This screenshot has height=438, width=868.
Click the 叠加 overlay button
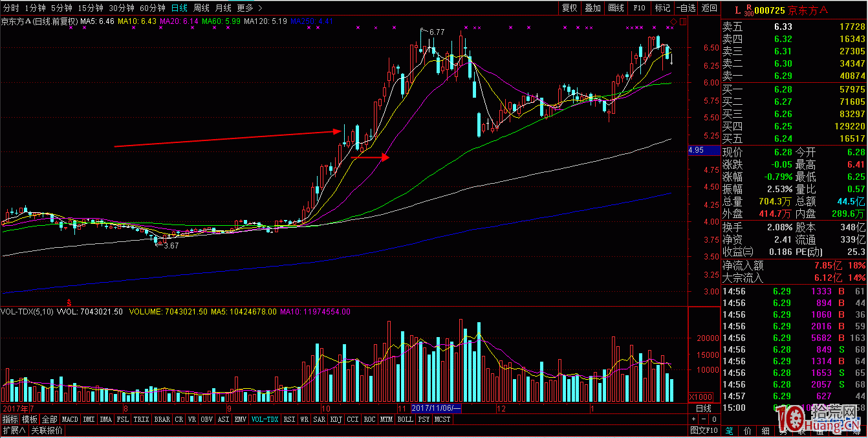pyautogui.click(x=592, y=8)
